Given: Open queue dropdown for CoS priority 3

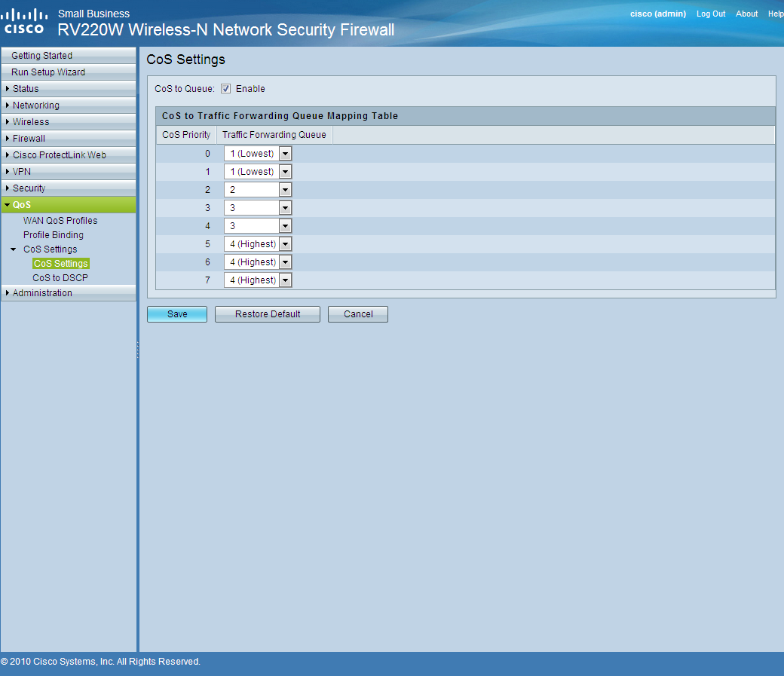Looking at the screenshot, I should click(258, 207).
